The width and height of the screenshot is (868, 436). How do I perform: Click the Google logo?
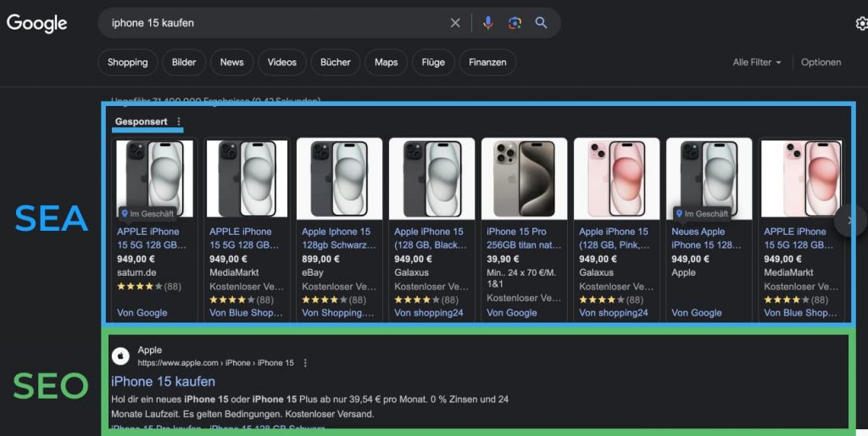[x=36, y=23]
